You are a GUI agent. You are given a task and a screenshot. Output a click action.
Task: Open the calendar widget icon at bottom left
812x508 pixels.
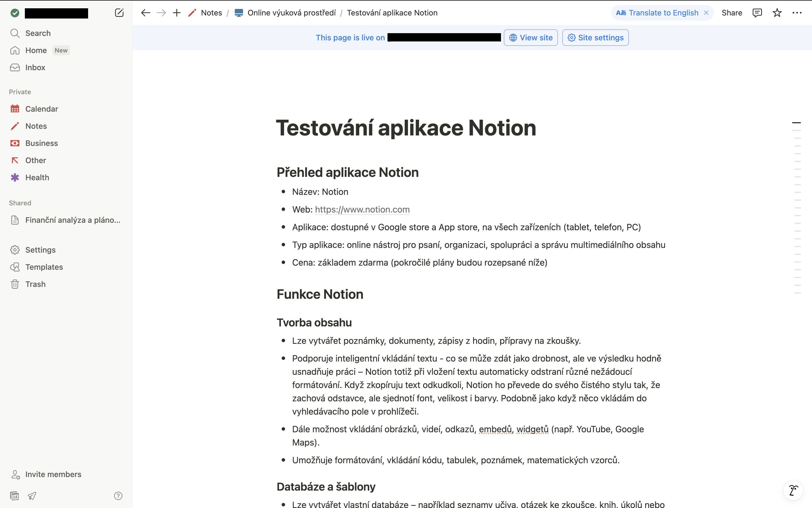click(x=15, y=496)
